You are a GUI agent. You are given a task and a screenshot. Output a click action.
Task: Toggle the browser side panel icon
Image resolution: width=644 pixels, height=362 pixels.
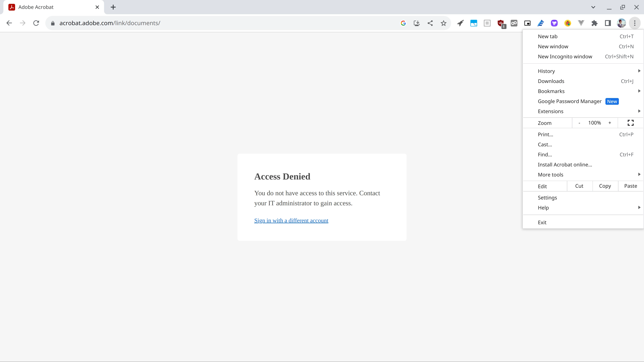(608, 23)
